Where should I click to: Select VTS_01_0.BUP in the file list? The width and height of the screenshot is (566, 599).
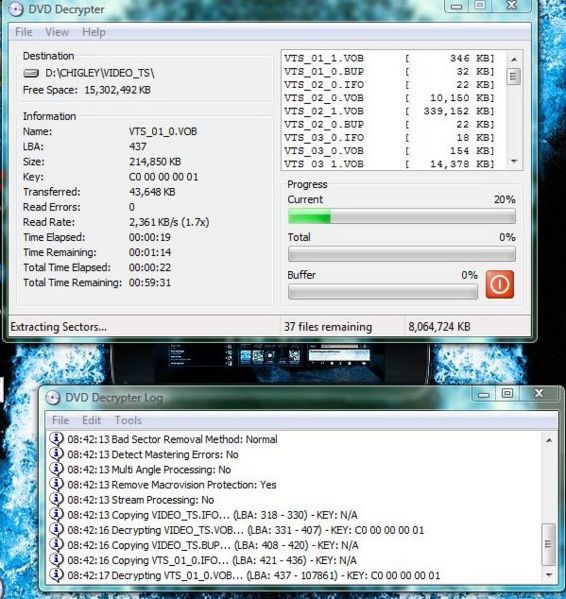389,71
